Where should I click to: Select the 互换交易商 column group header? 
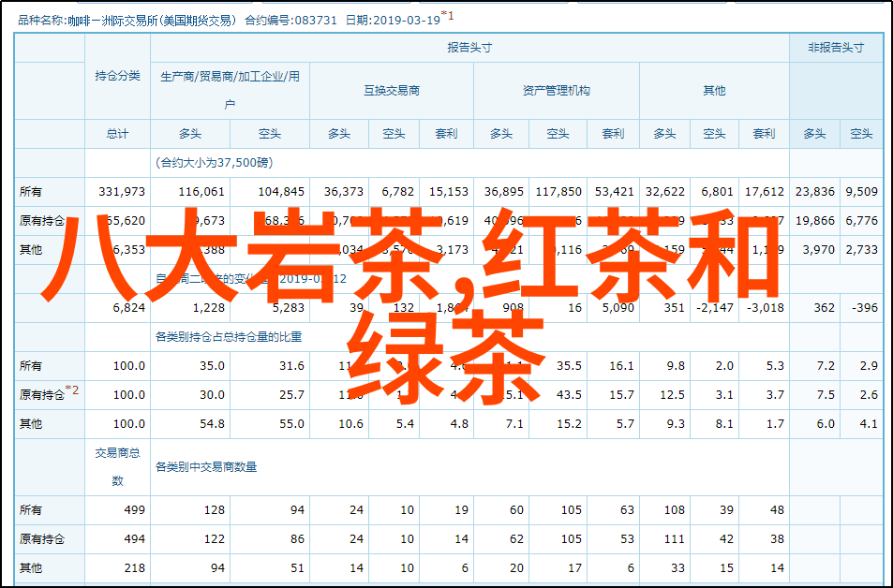(x=392, y=91)
